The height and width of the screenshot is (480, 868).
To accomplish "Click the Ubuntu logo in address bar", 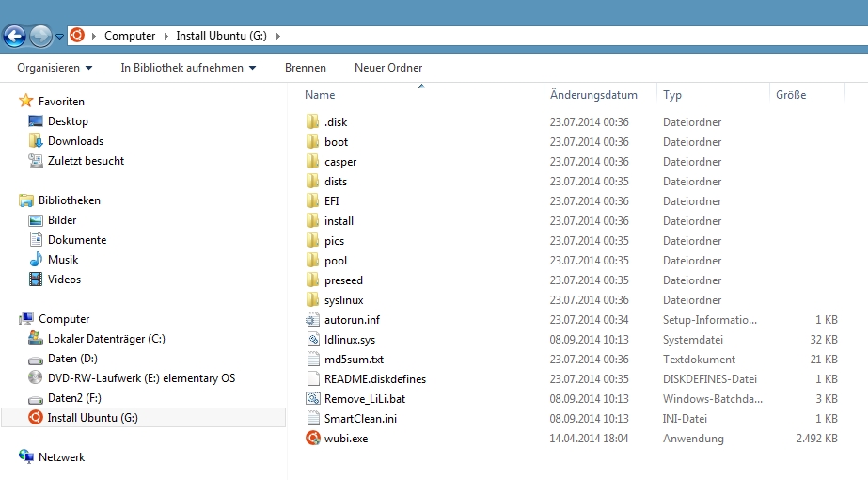I will tap(77, 36).
